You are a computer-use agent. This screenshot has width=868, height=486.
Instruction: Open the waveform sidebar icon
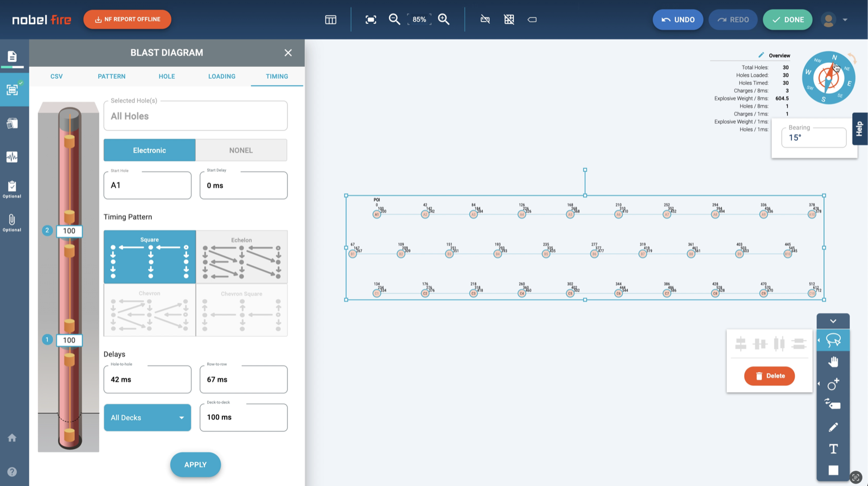[x=12, y=157]
